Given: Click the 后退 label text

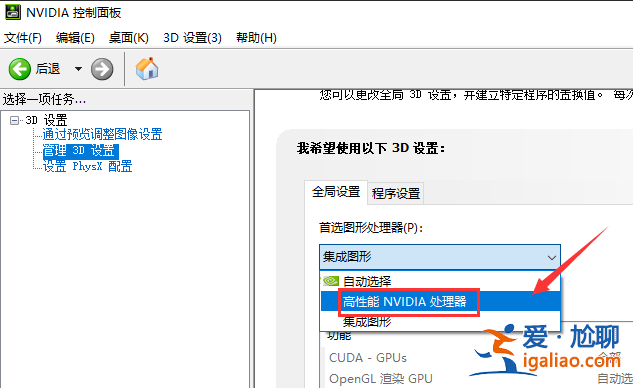Looking at the screenshot, I should coord(48,69).
